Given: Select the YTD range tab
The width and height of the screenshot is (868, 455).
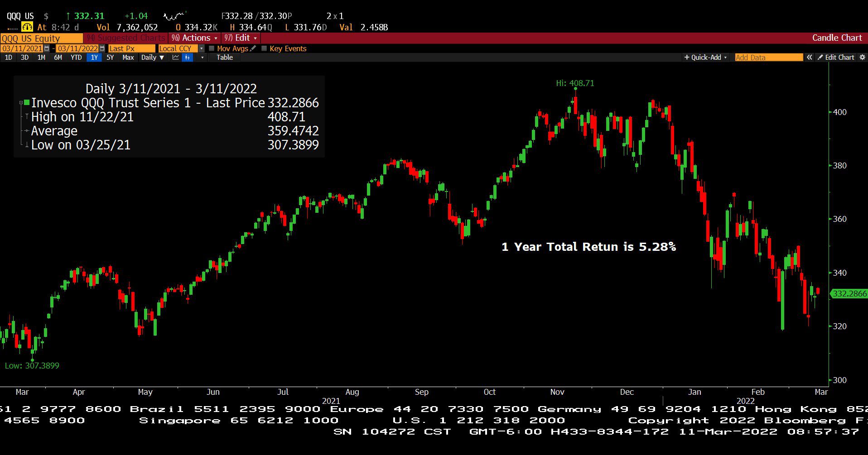Looking at the screenshot, I should pos(76,57).
